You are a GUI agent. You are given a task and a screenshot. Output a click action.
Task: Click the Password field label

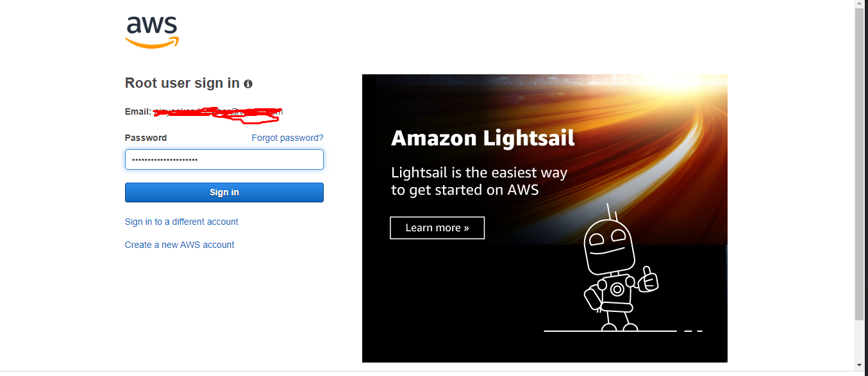click(146, 138)
